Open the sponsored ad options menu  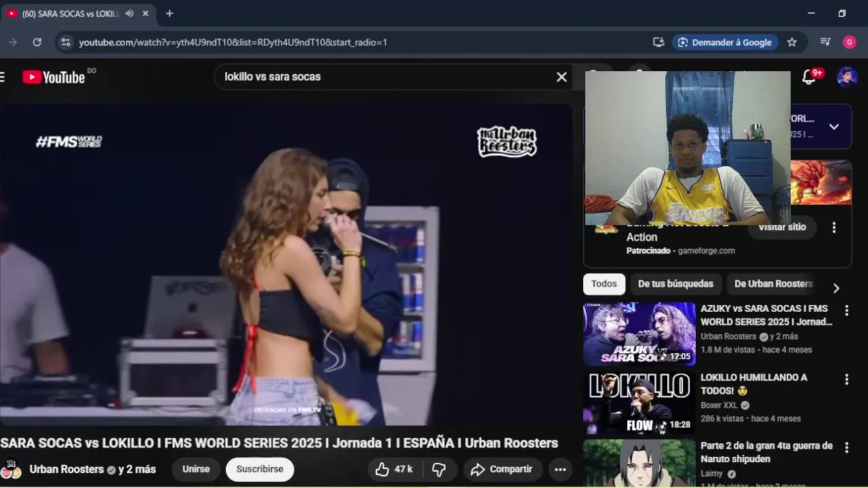[834, 228]
